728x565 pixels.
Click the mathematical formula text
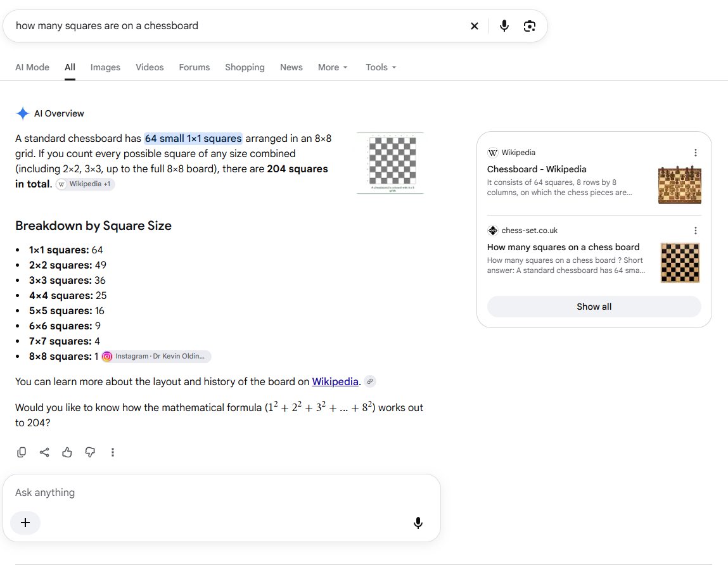pos(320,407)
